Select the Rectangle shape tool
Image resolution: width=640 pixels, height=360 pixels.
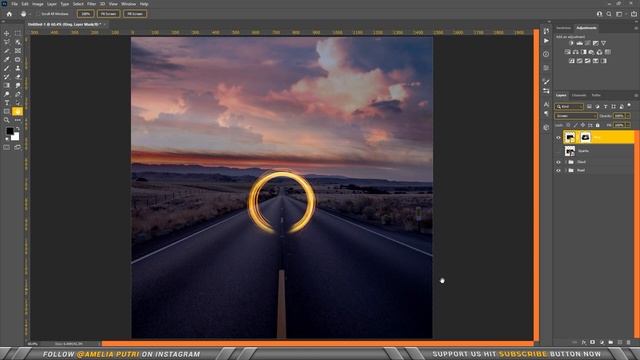(x=7, y=111)
